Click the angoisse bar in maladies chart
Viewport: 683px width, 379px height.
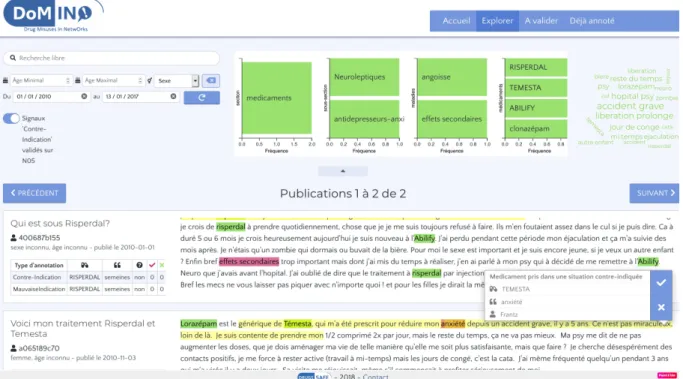pyautogui.click(x=452, y=77)
